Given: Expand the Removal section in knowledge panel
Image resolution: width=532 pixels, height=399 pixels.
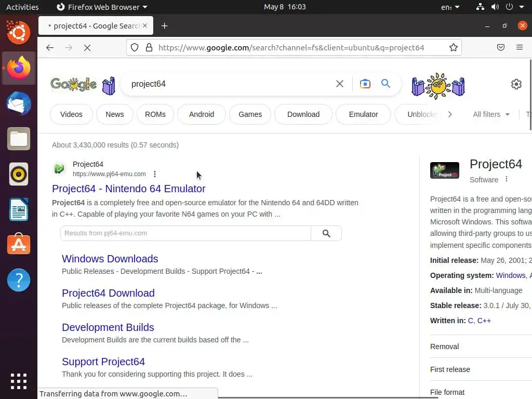Looking at the screenshot, I should point(481,347).
